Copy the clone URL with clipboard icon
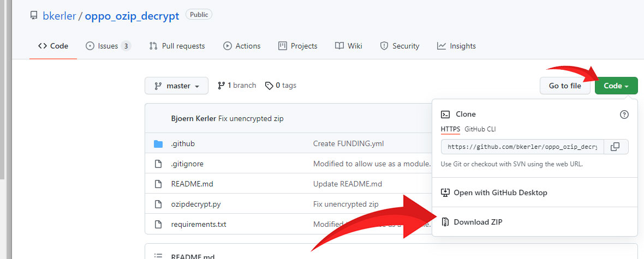This screenshot has width=644, height=259. click(615, 147)
